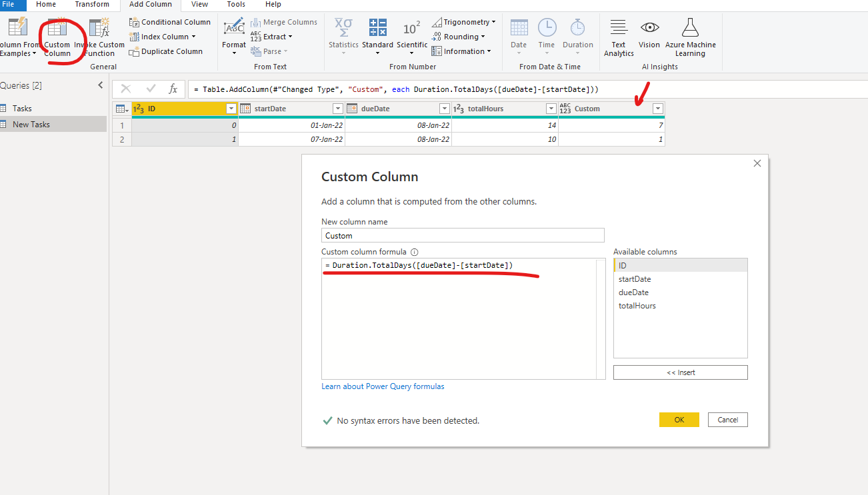Select dueDate in Available columns

681,292
